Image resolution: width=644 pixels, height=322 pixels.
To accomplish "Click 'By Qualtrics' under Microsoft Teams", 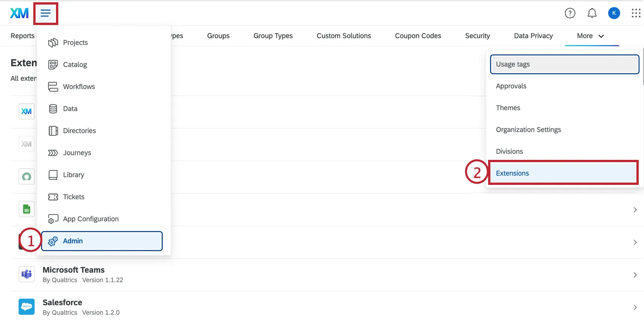I will [60, 280].
